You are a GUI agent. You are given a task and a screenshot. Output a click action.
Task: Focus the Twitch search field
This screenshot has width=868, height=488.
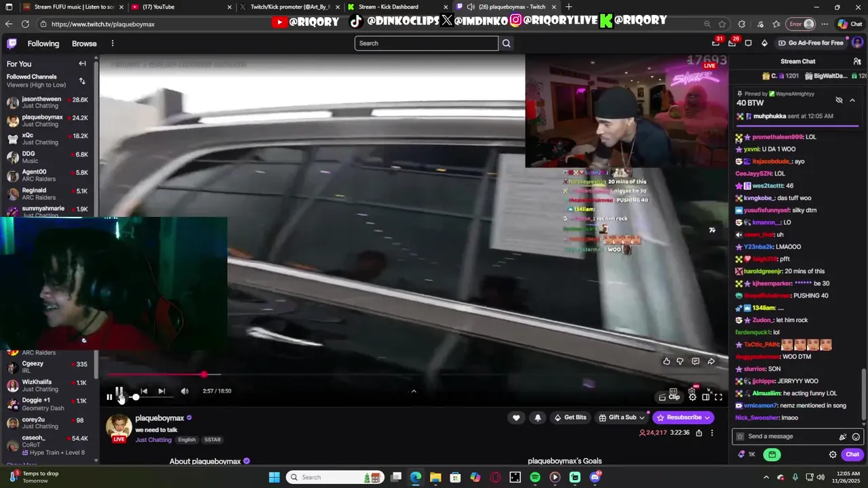tap(426, 43)
